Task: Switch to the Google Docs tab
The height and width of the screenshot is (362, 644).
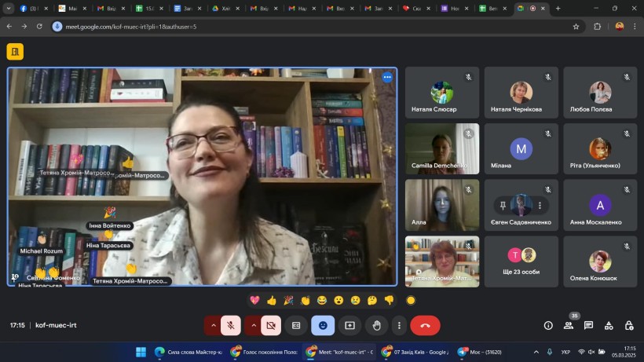Action: (187, 8)
